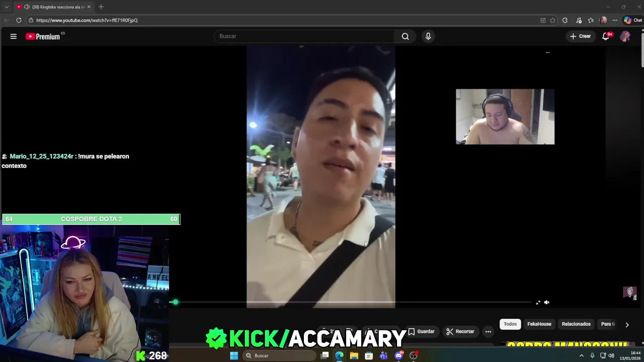Exit fullscreen icon in video player
This screenshot has width=644, height=362.
tap(538, 302)
